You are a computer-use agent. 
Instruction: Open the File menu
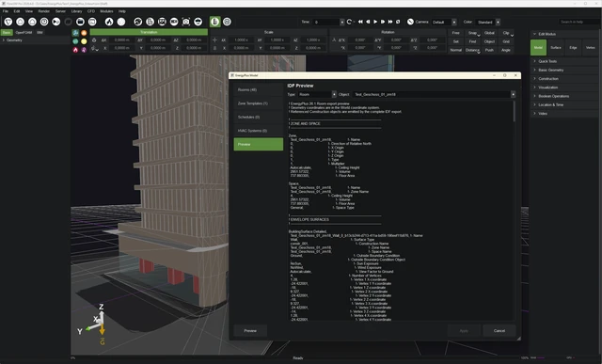pyautogui.click(x=6, y=11)
